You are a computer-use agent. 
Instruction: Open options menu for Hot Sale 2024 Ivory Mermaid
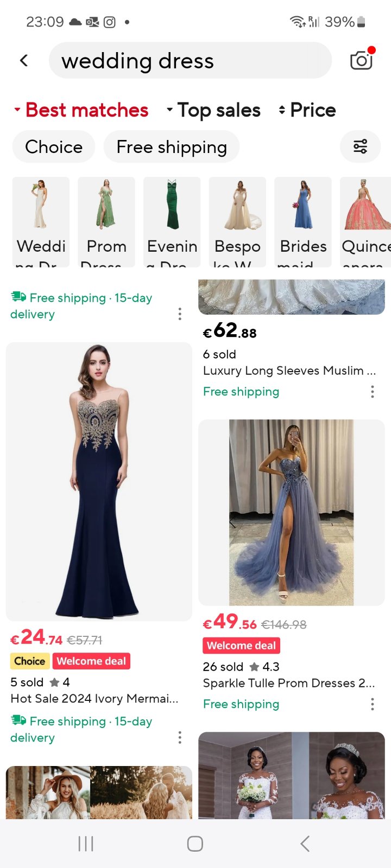coord(180,737)
